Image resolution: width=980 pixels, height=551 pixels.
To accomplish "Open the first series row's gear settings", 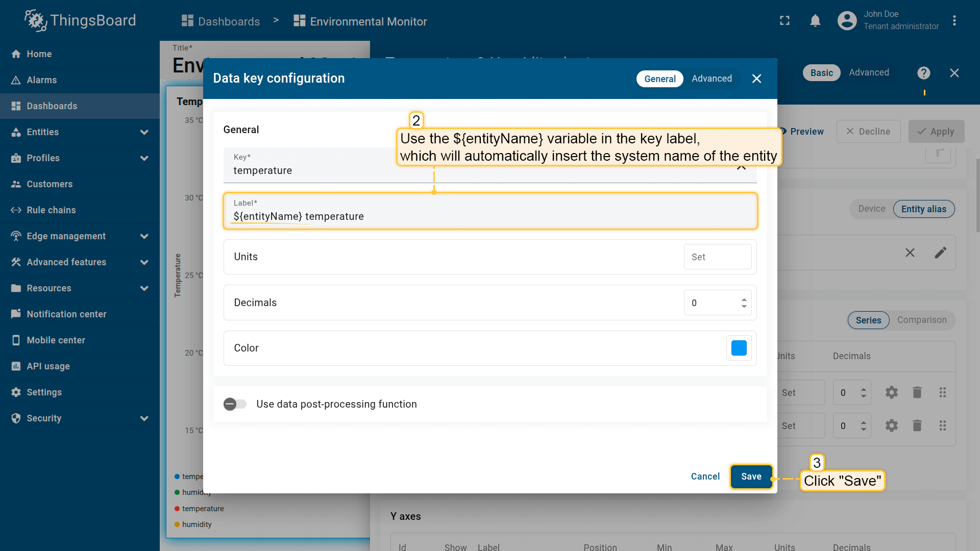I will tap(891, 392).
